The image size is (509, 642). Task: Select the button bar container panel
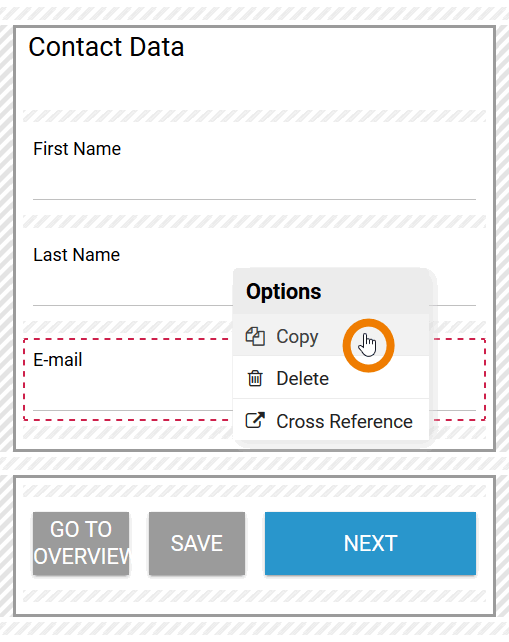[x=254, y=546]
